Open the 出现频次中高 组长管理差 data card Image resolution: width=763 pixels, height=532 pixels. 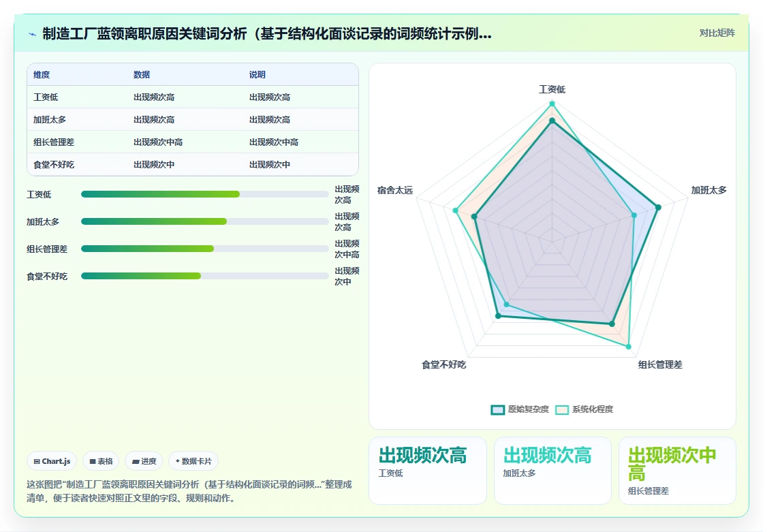pyautogui.click(x=677, y=470)
